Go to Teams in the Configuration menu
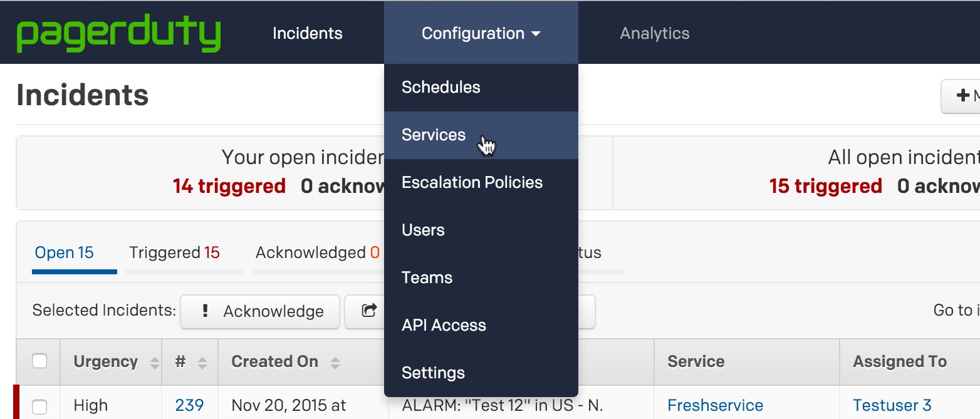 427,277
